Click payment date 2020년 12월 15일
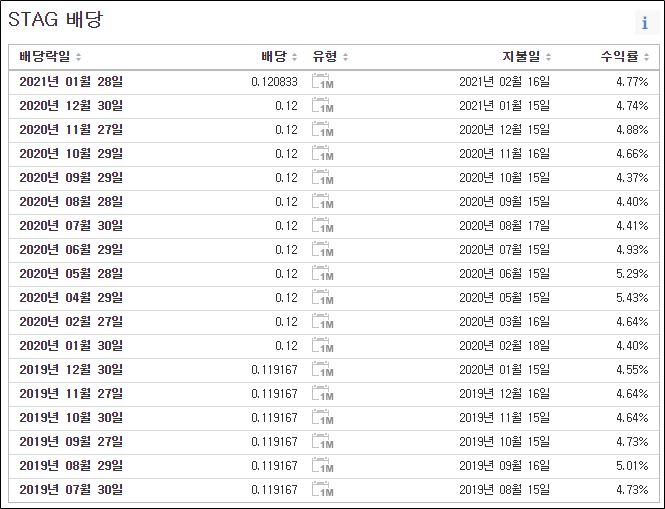This screenshot has width=665, height=509. coord(504,129)
